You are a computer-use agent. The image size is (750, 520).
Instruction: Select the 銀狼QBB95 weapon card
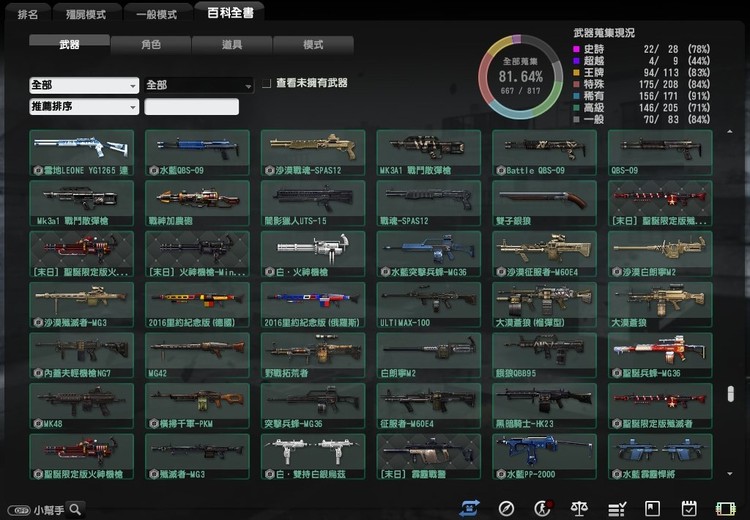click(544, 355)
